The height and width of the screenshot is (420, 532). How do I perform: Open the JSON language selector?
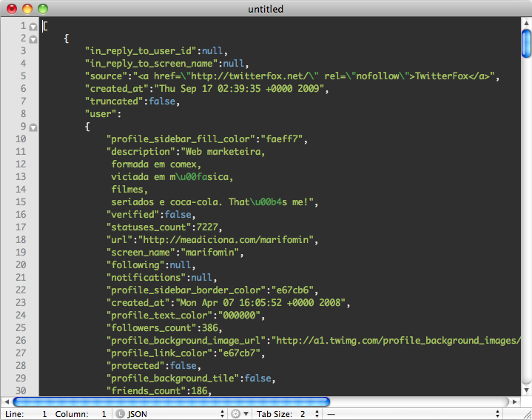[x=169, y=414]
